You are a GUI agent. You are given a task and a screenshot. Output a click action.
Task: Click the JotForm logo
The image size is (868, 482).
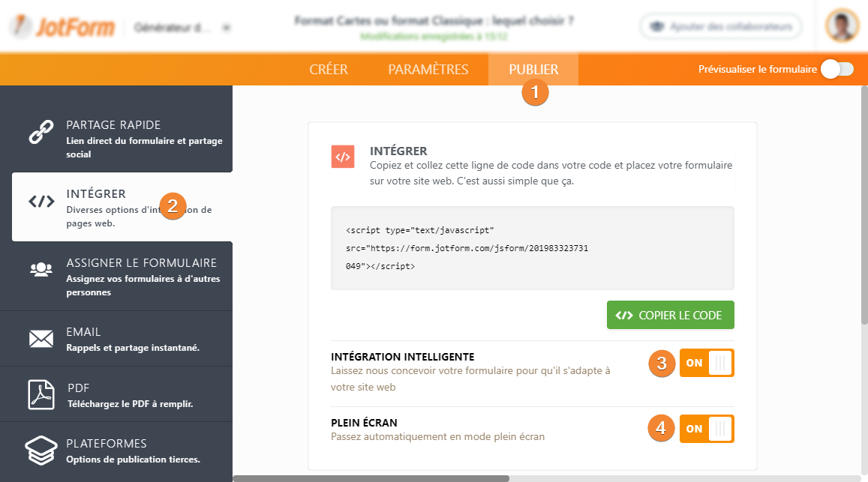pos(62,26)
